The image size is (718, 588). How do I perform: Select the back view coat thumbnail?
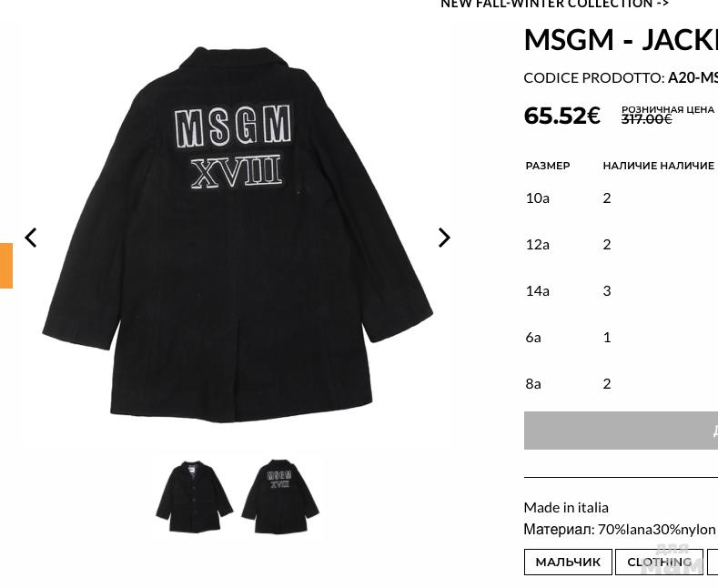280,496
